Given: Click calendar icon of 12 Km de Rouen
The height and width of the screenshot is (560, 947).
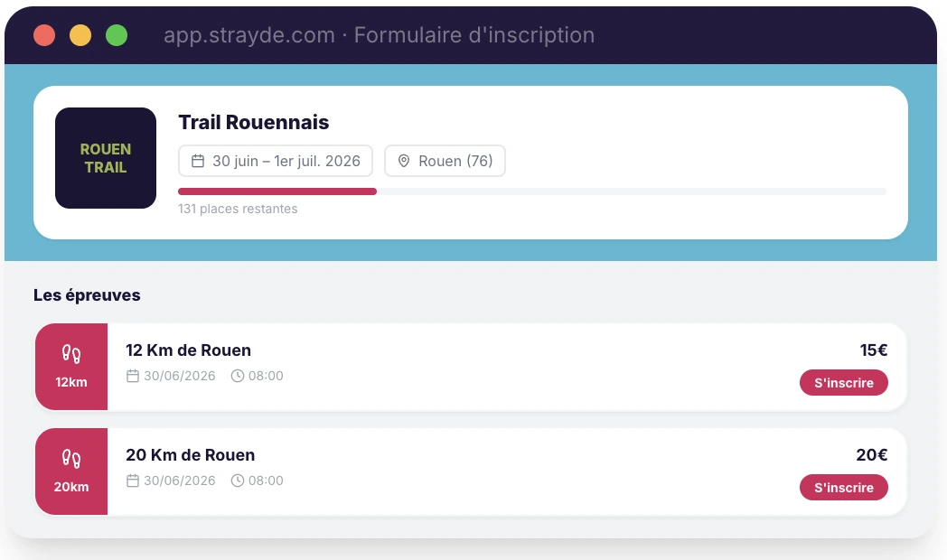Looking at the screenshot, I should tap(133, 376).
